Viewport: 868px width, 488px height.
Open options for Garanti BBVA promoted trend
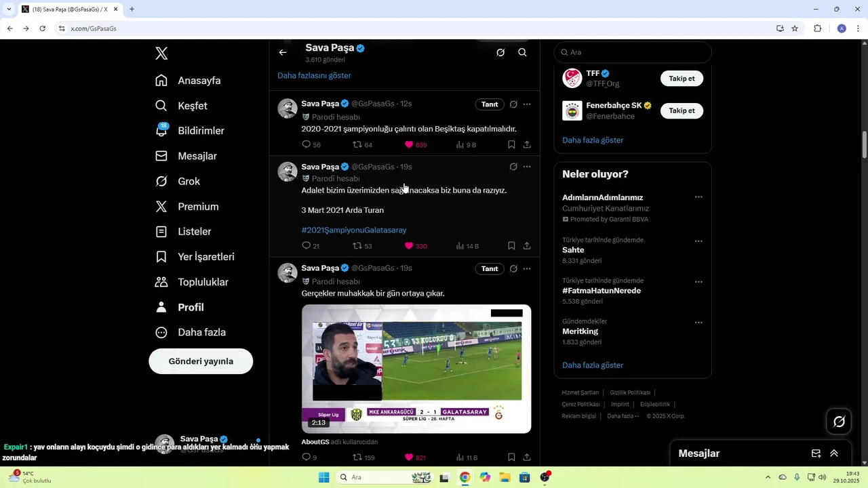coord(698,197)
